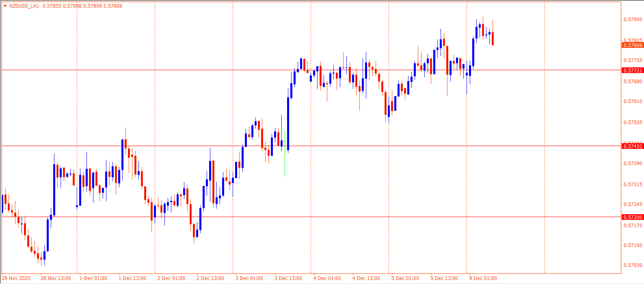This screenshot has width=644, height=284.
Task: Click the 28 Nov 13:00 time label
Action: [x=56, y=278]
